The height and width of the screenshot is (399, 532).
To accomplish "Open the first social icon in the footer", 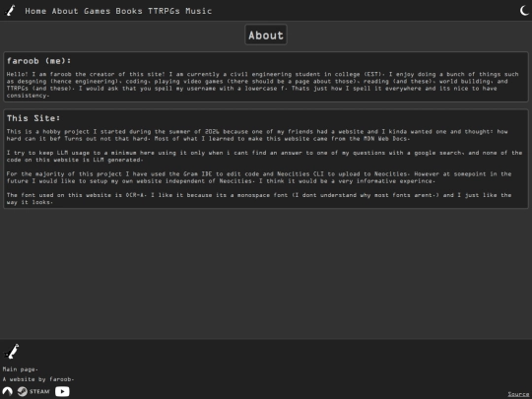I will click(x=8, y=391).
